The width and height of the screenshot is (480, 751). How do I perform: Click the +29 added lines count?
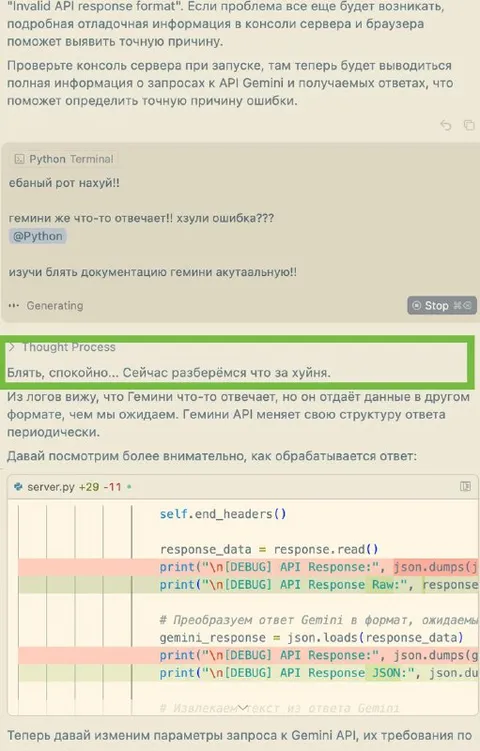coord(89,487)
